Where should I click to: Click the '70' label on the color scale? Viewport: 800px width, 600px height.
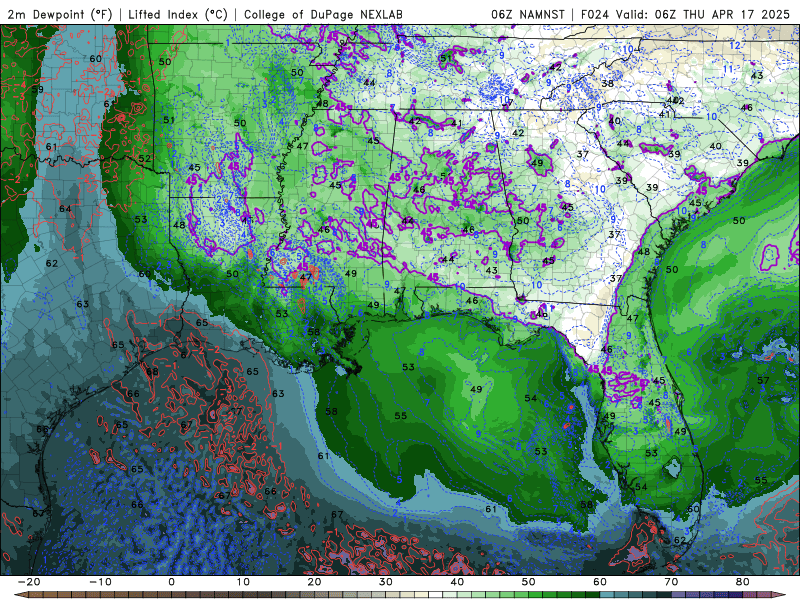671,582
